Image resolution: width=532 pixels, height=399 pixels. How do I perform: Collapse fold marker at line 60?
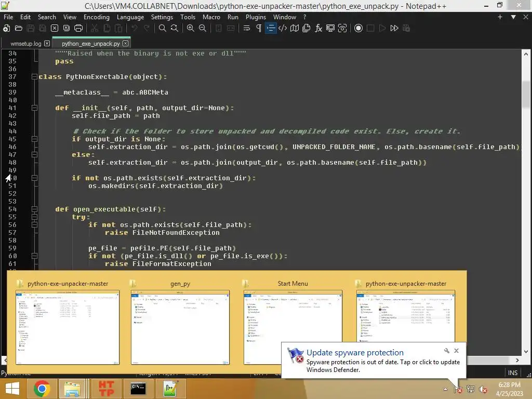coord(34,256)
